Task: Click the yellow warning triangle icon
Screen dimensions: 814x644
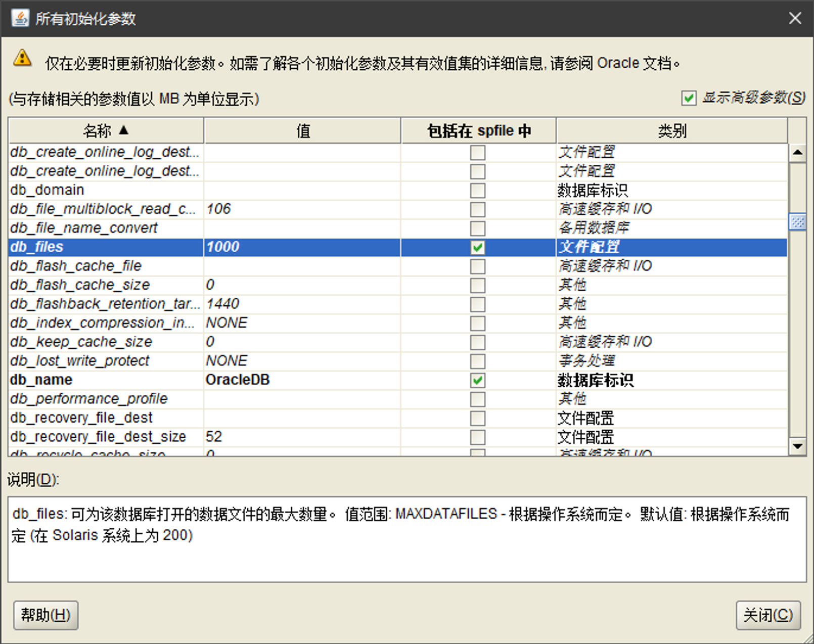Action: coord(22,59)
